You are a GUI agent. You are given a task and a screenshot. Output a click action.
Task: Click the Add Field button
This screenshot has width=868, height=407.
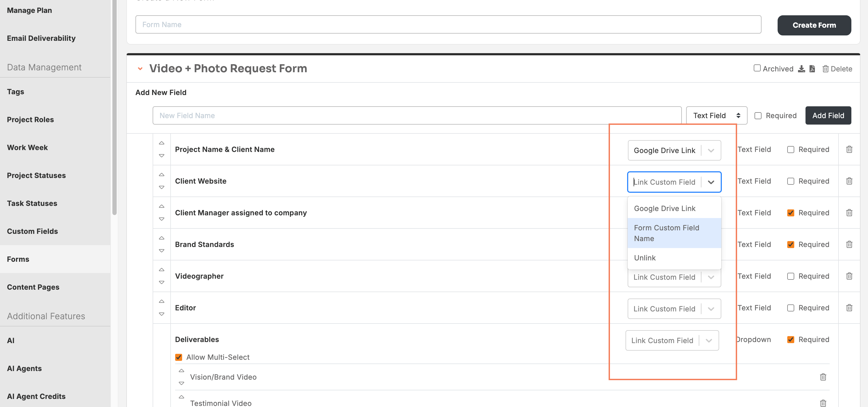(x=828, y=115)
